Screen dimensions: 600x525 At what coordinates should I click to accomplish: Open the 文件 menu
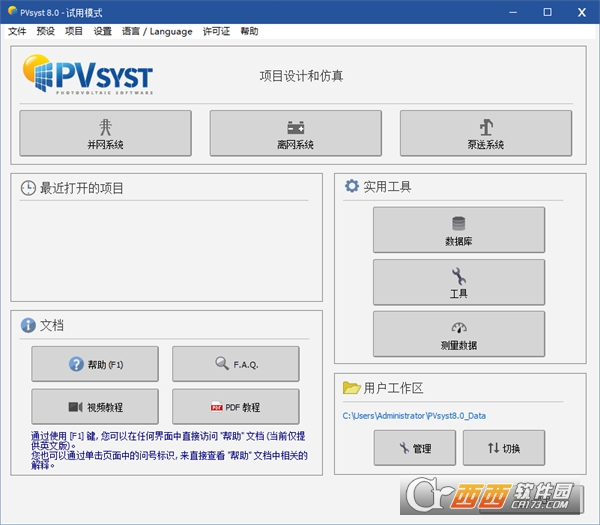pos(17,31)
